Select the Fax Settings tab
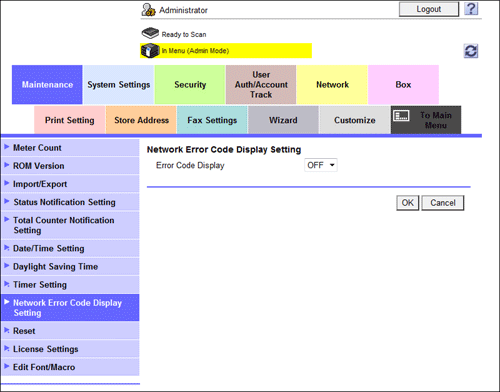Screen dimensions: 500x392 (212, 120)
